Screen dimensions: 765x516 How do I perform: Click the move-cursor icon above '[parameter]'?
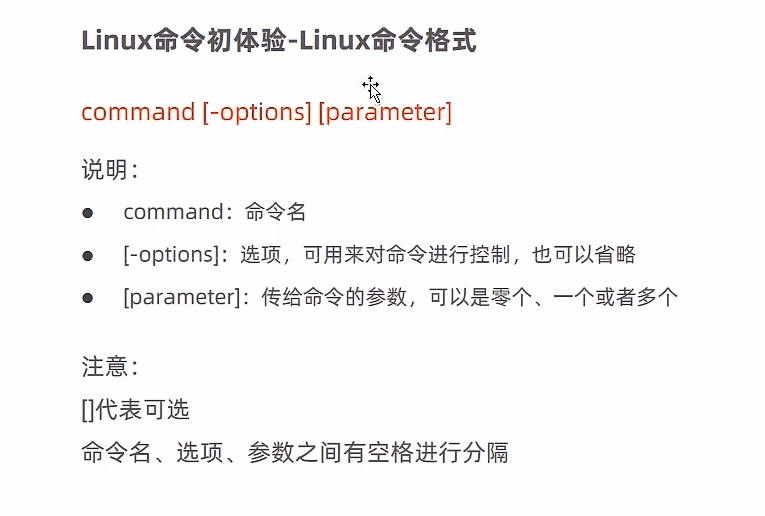(x=372, y=89)
